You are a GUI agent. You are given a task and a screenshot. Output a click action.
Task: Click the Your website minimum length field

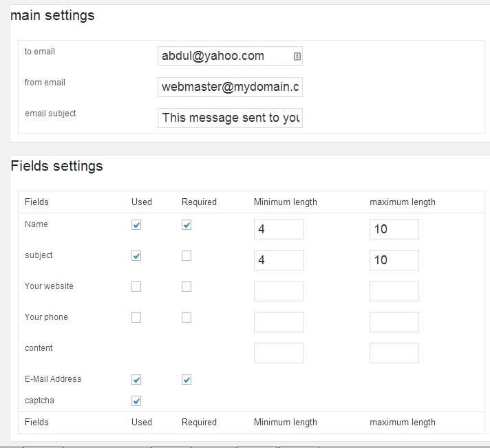(279, 291)
